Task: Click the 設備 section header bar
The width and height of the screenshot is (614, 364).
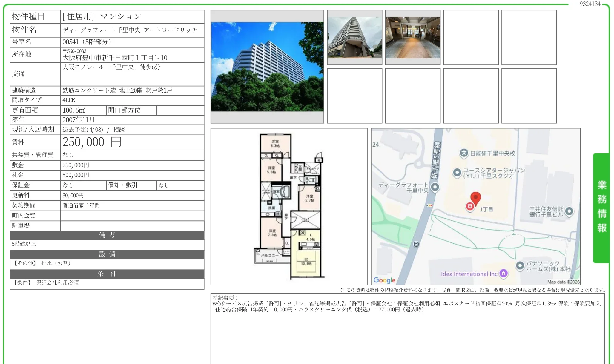Action: click(107, 254)
